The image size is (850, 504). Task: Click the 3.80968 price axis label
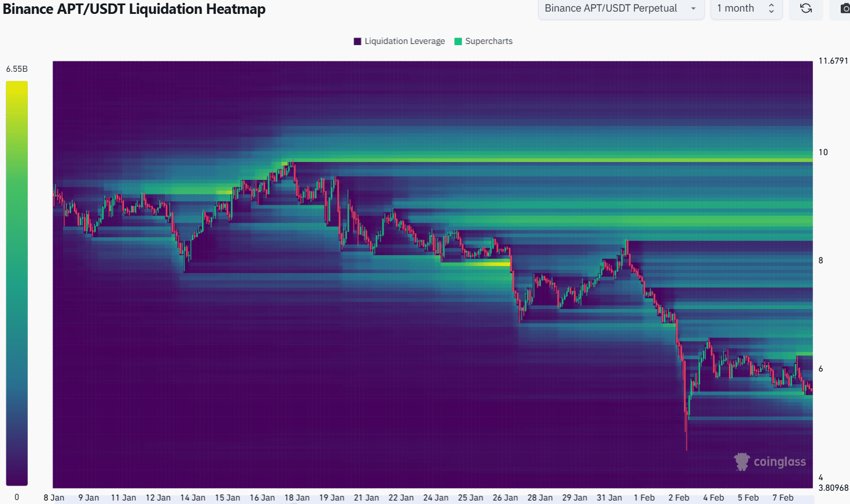(x=833, y=488)
